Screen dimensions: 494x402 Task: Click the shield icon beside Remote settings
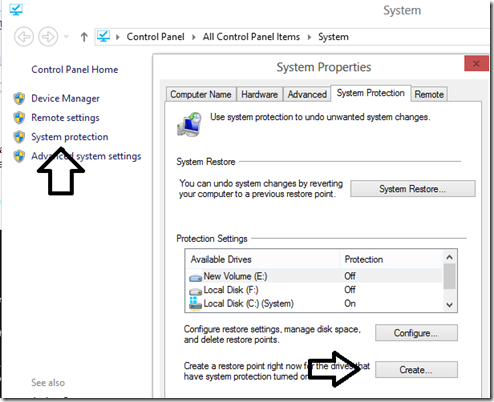19,118
